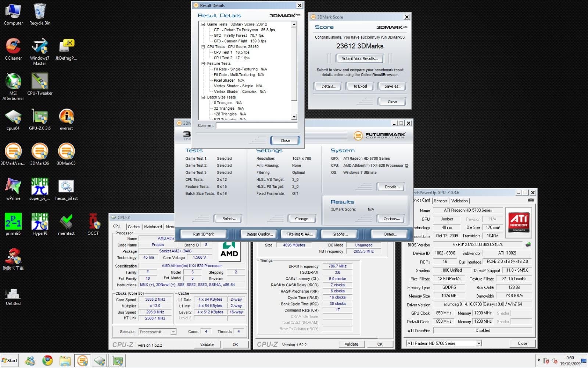Open Options button under Results
The image size is (588, 368).
click(391, 219)
